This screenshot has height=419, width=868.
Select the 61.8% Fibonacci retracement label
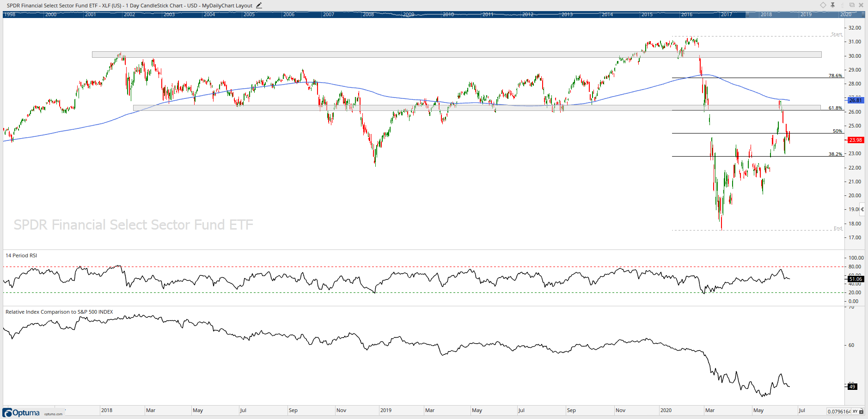point(835,108)
